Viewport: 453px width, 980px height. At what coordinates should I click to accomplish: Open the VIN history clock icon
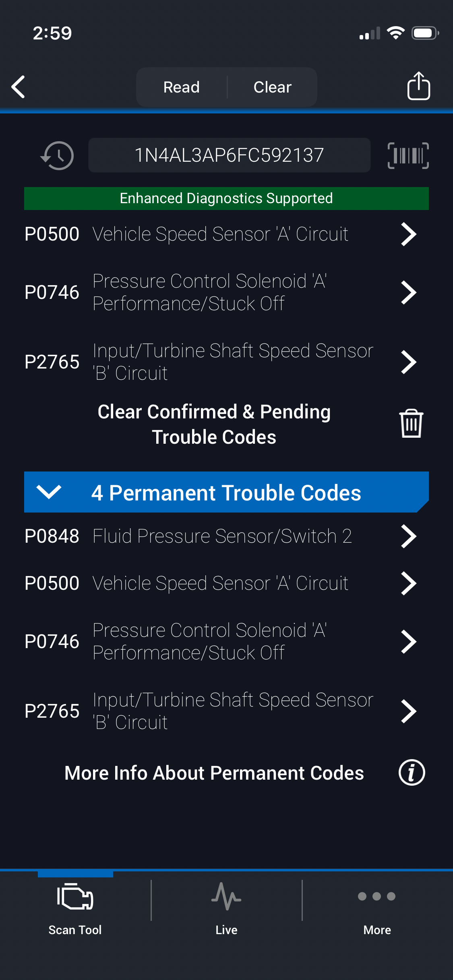point(57,155)
